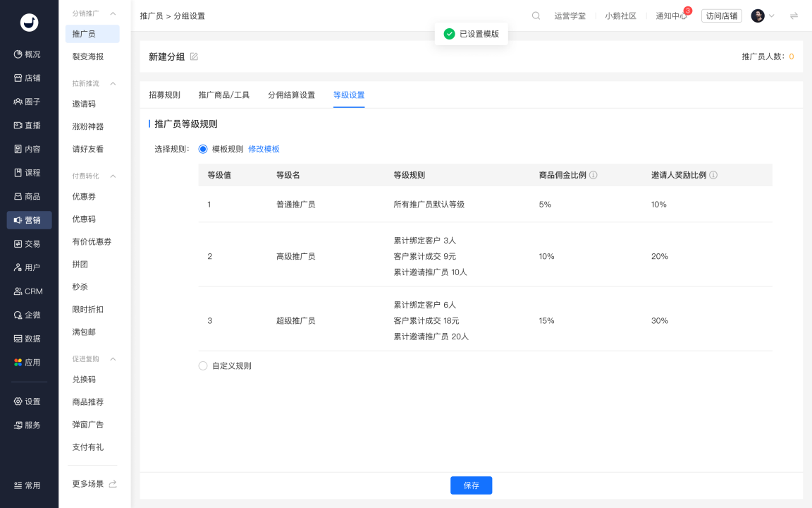The width and height of the screenshot is (812, 508).
Task: Open the search magnifier icon in header
Action: [536, 16]
